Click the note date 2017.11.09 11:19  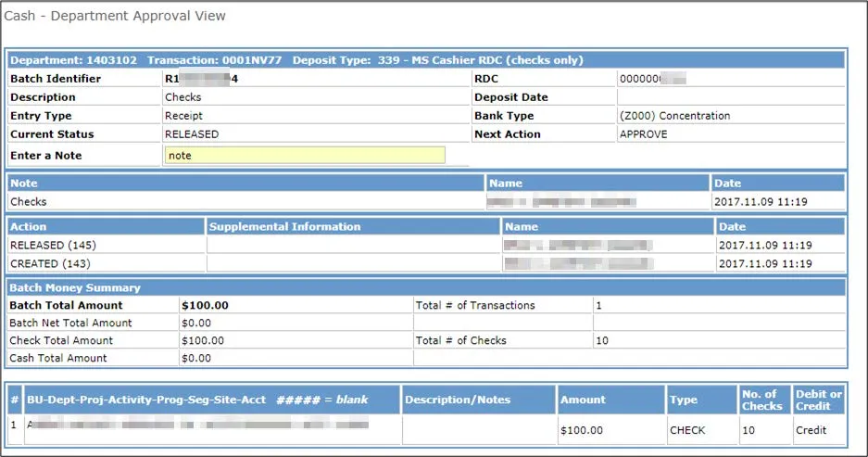[761, 202]
